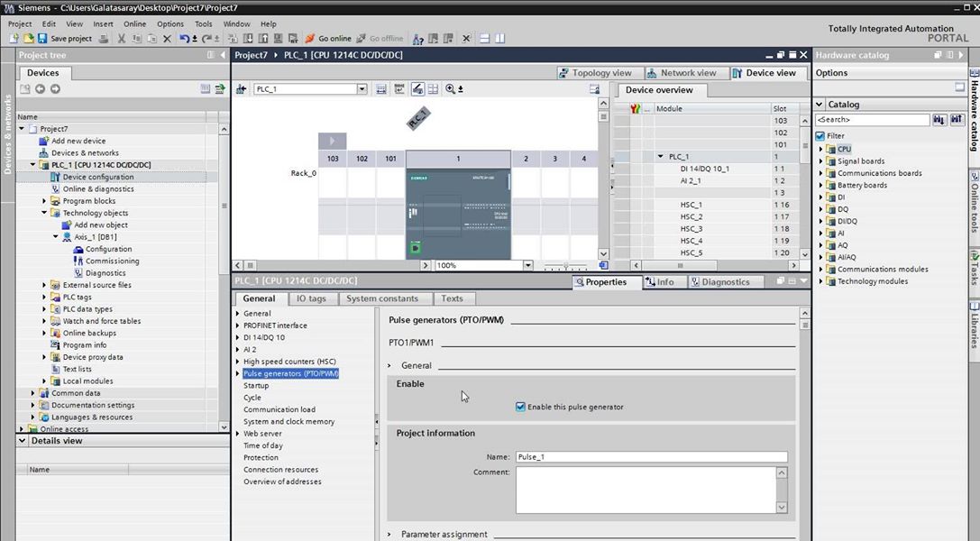The image size is (980, 541).
Task: Open the Online menu
Action: click(x=135, y=23)
